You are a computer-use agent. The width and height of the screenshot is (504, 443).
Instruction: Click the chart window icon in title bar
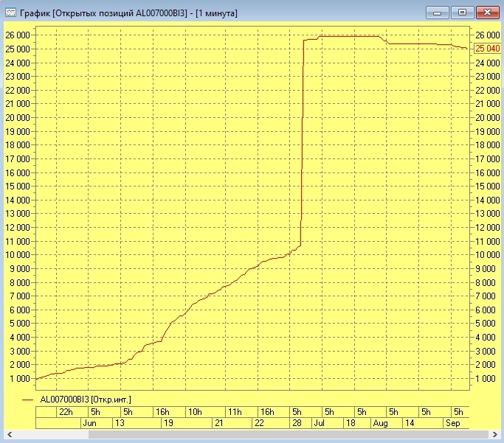10,13
